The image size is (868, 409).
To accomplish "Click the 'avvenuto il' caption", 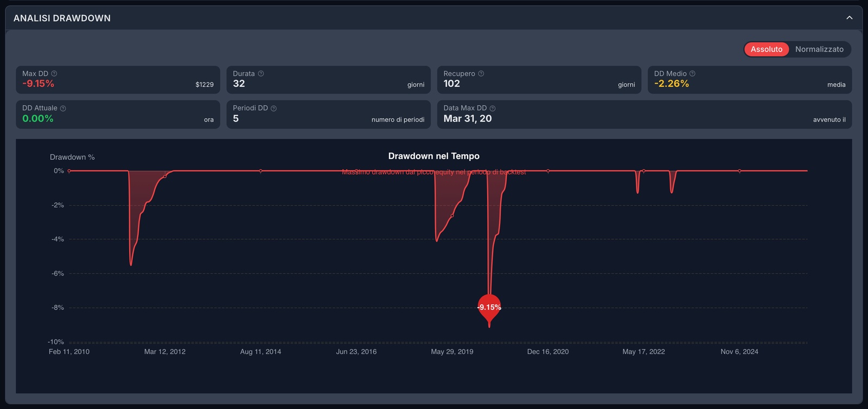I will (829, 120).
